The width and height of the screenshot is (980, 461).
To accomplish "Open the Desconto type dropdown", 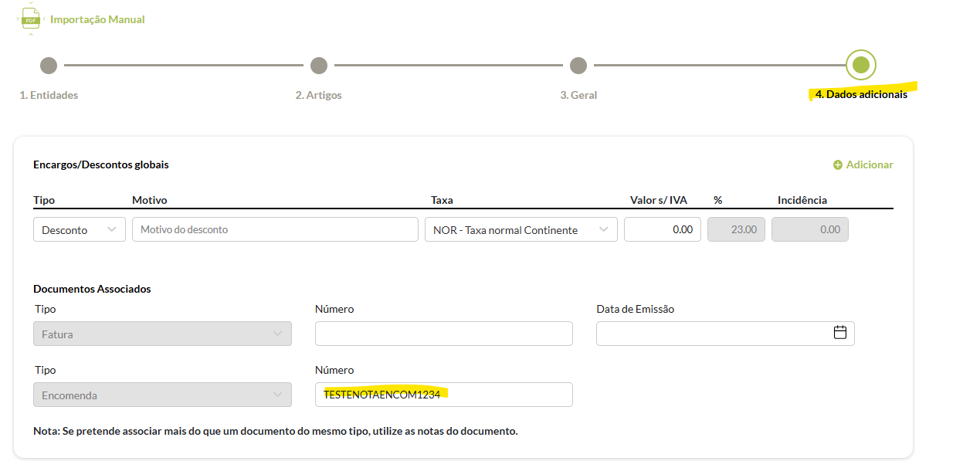I will click(80, 229).
